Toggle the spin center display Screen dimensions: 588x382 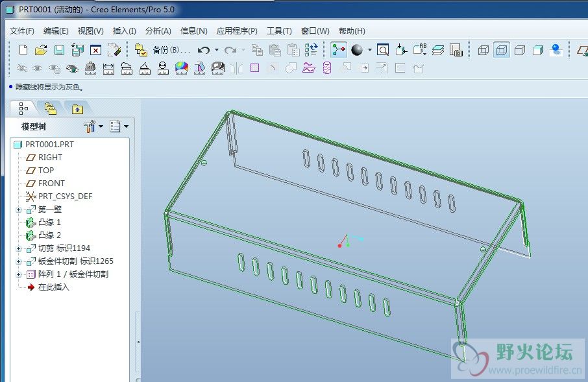click(x=338, y=50)
